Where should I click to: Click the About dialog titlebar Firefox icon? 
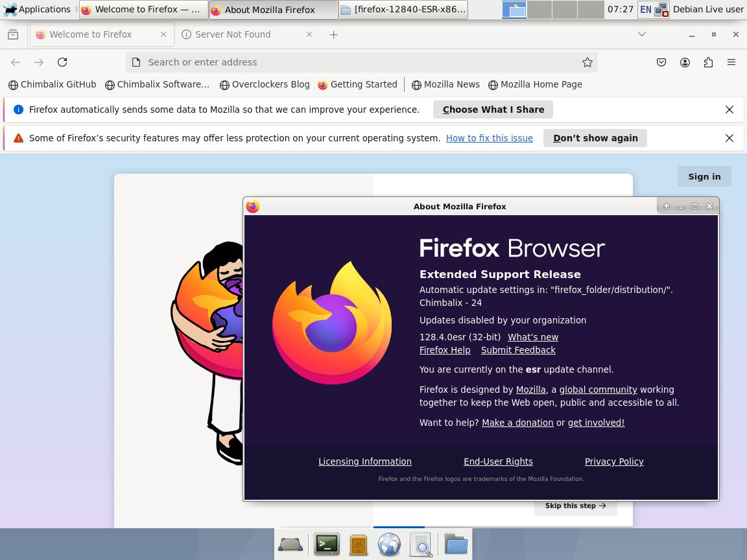(253, 206)
